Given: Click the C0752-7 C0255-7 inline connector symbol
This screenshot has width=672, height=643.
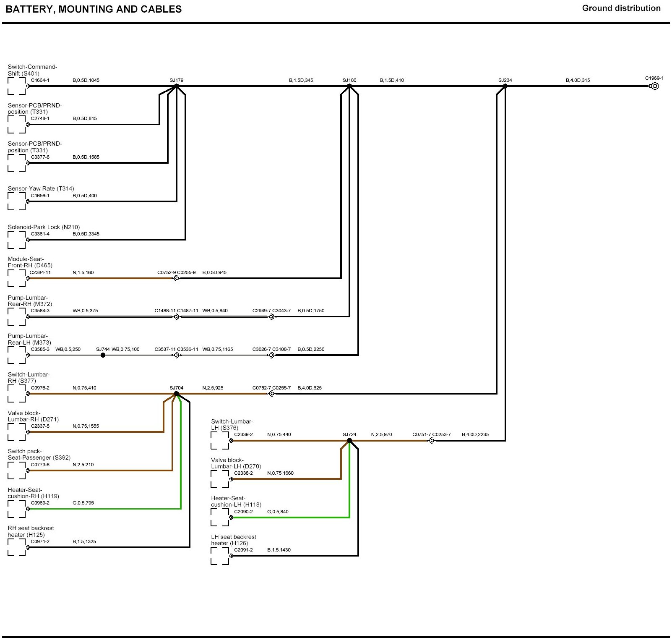Looking at the screenshot, I should pyautogui.click(x=272, y=394).
